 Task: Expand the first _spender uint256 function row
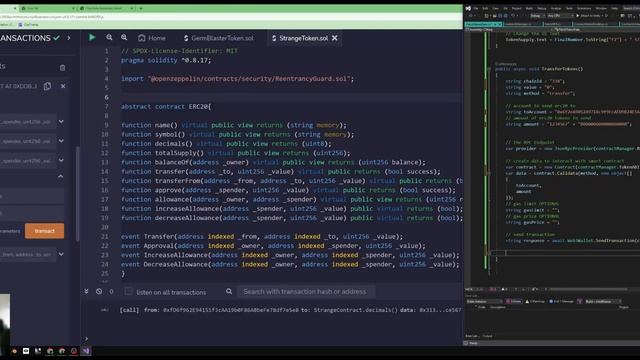[61, 122]
